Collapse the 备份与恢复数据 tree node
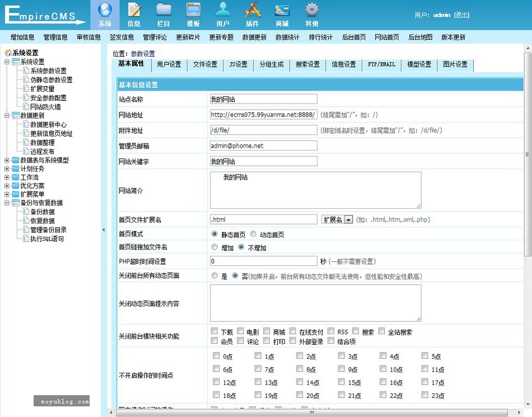The image size is (532, 417). 7,203
